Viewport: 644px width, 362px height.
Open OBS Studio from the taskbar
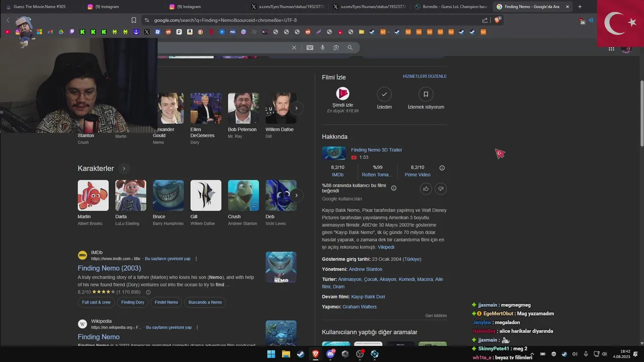[x=360, y=354]
